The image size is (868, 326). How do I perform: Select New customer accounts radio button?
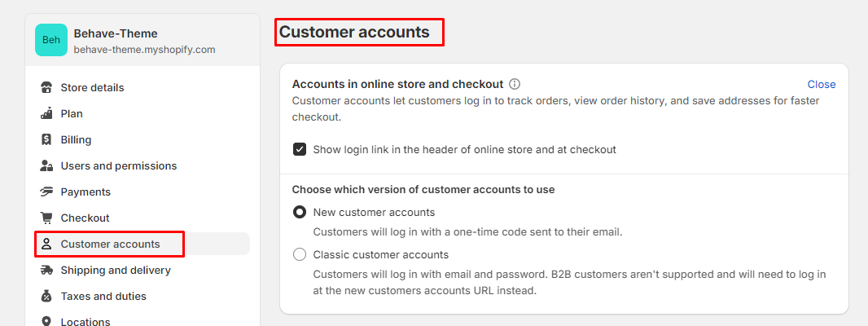pyautogui.click(x=300, y=213)
